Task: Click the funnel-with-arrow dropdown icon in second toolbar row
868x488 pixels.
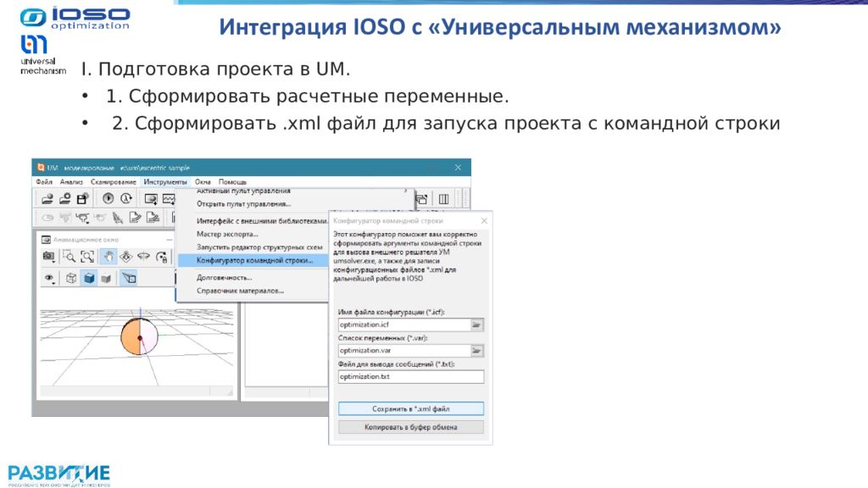Action: (83, 218)
